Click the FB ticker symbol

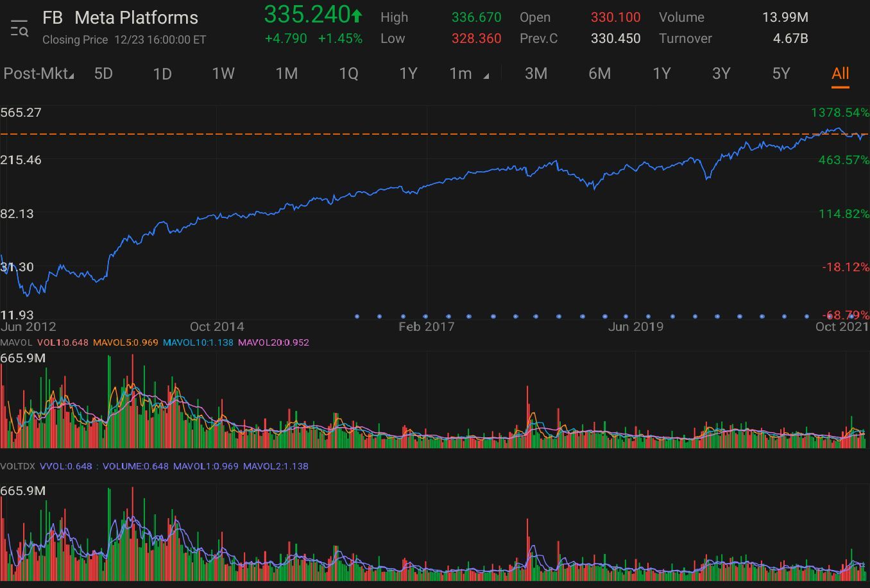[x=53, y=18]
